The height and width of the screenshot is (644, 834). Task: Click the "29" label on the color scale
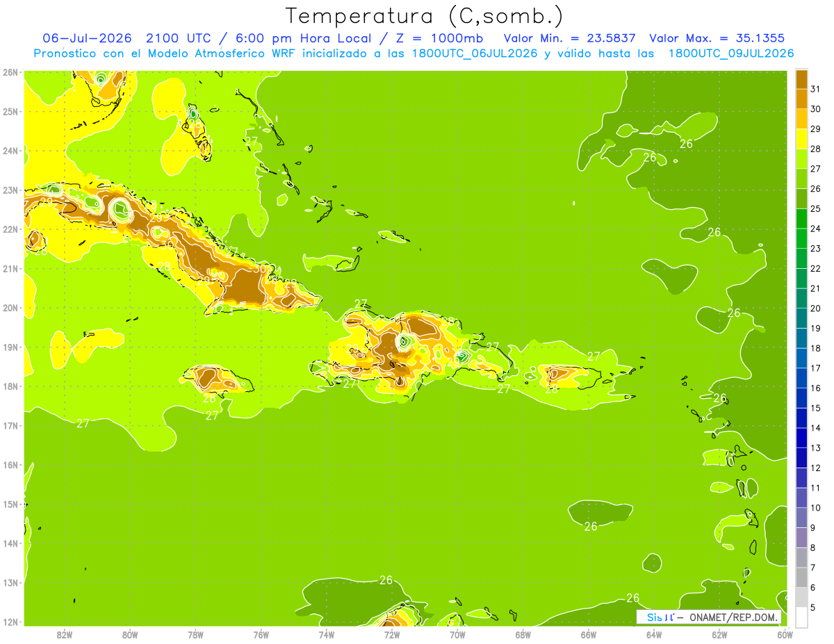(x=815, y=129)
